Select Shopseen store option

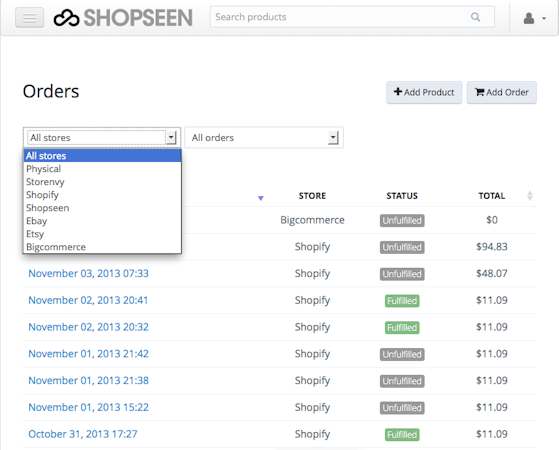pos(102,208)
